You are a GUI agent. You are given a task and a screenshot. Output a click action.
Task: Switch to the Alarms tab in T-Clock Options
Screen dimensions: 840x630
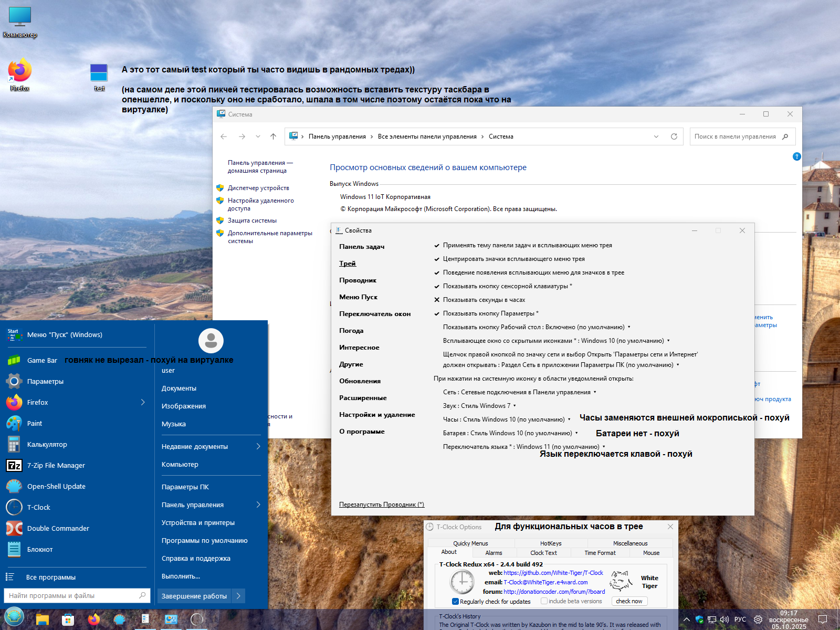point(493,553)
